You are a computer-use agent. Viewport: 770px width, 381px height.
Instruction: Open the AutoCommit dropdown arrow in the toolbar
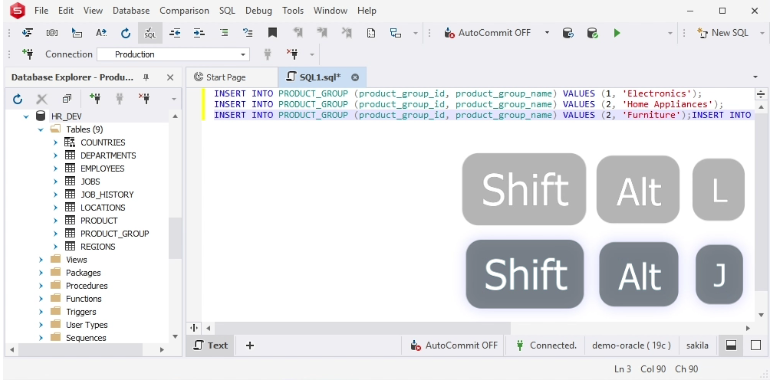[x=547, y=33]
